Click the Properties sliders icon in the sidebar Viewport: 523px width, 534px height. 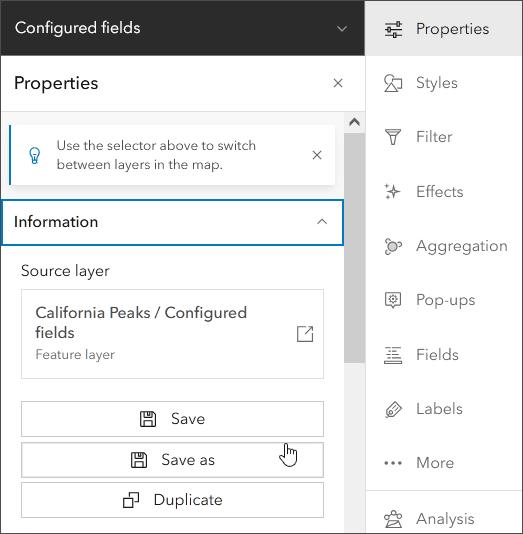(393, 29)
